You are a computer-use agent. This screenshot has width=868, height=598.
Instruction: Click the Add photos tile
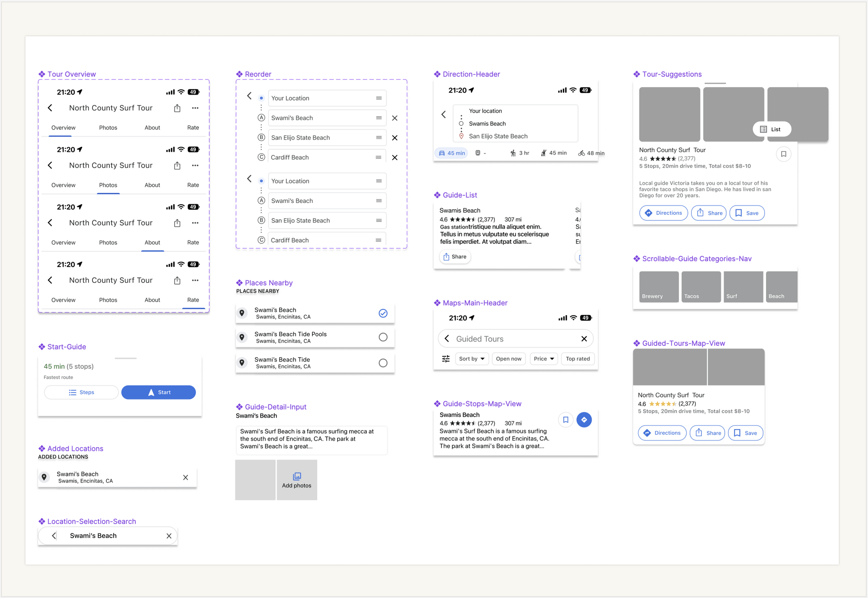[297, 480]
